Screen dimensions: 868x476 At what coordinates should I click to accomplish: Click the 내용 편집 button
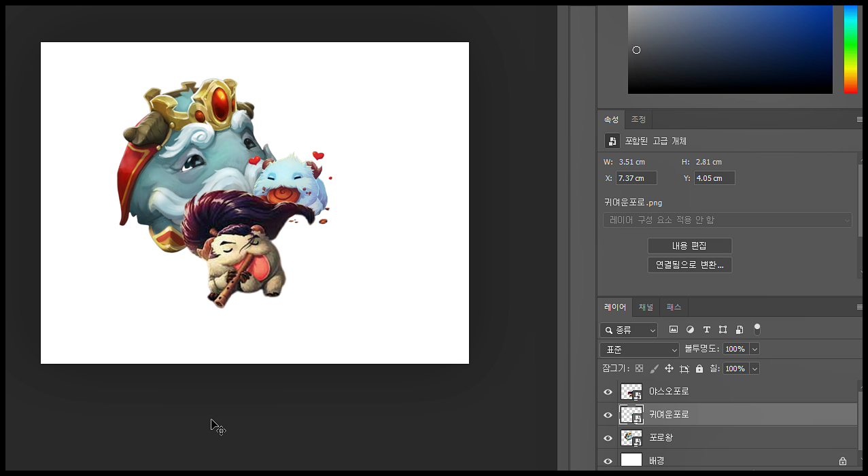pyautogui.click(x=690, y=245)
